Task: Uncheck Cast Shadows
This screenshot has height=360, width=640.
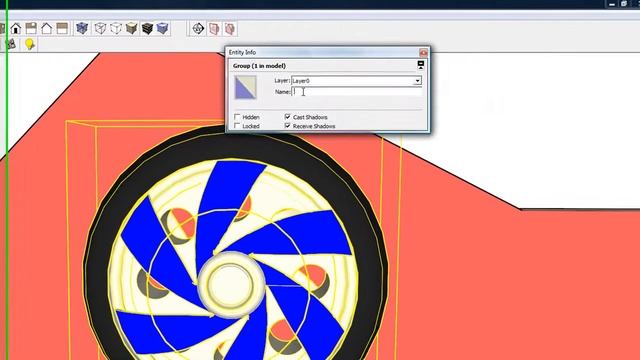Action: 288,117
